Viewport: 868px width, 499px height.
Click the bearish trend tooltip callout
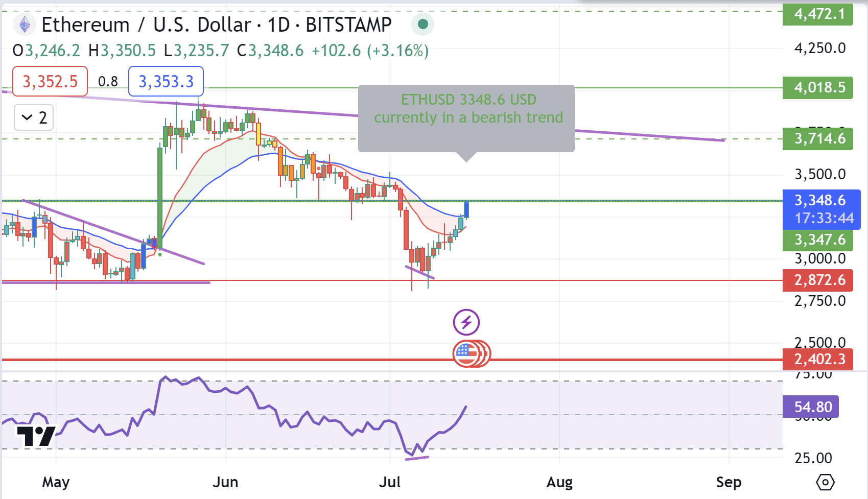[x=466, y=118]
